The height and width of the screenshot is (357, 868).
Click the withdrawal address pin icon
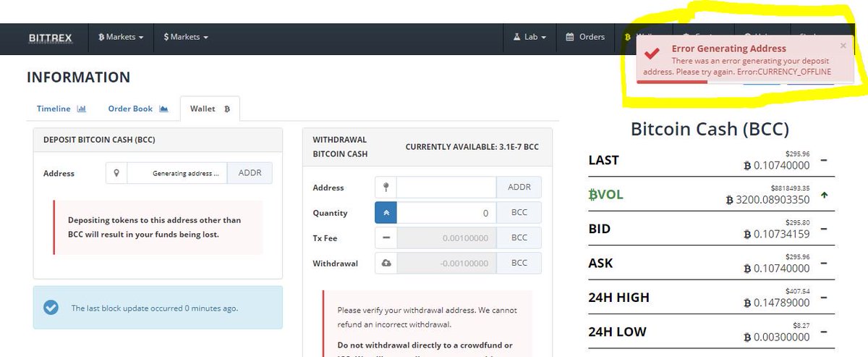pos(386,188)
